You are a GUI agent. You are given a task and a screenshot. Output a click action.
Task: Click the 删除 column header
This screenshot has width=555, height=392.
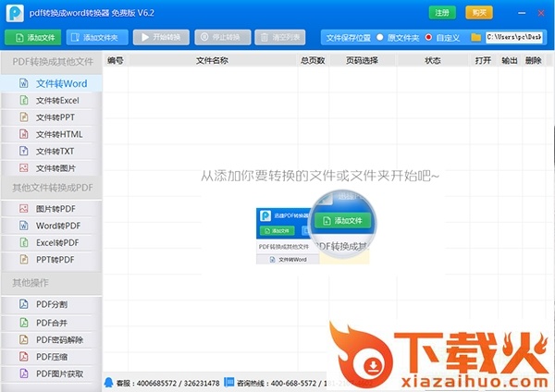(x=534, y=61)
